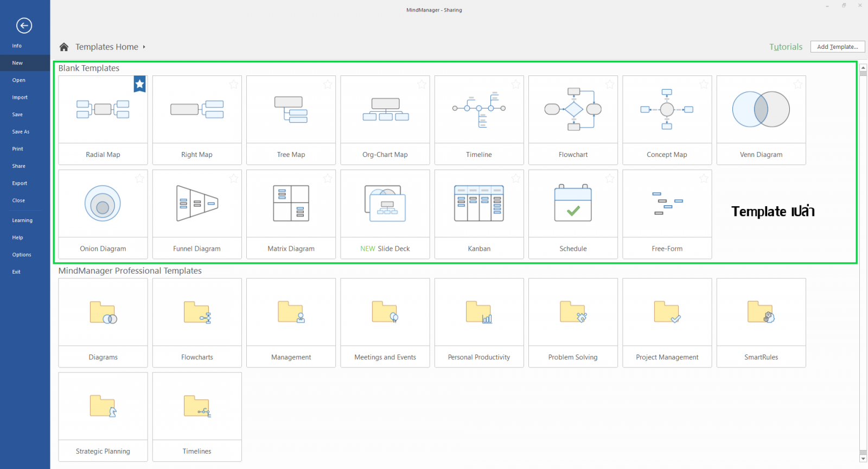Open the Kanban template
This screenshot has width=868, height=469.
(x=479, y=214)
